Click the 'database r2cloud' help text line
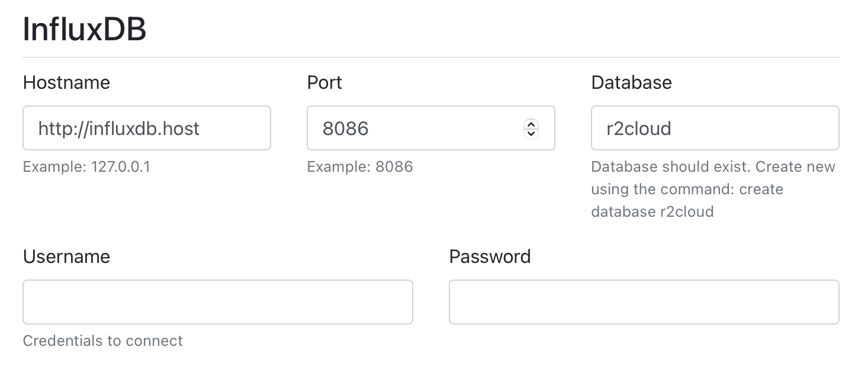 tap(652, 211)
